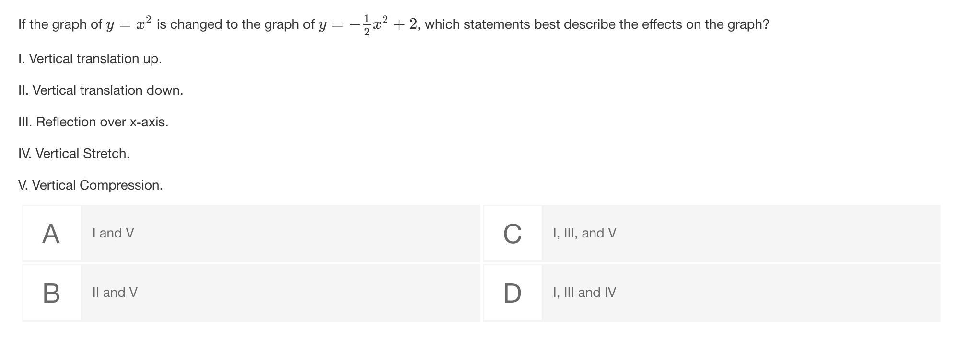Image resolution: width=980 pixels, height=339 pixels.
Task: Click the "I and V" answer text
Action: [x=113, y=233]
